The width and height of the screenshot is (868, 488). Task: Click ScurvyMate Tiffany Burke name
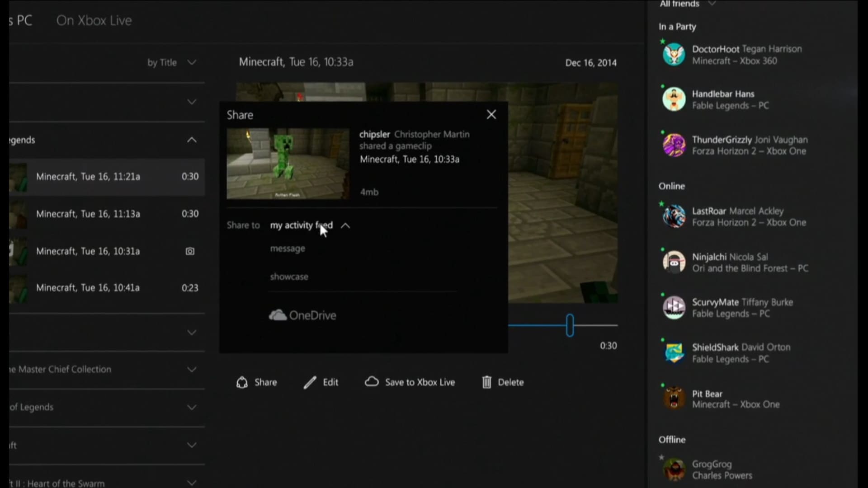pyautogui.click(x=742, y=302)
